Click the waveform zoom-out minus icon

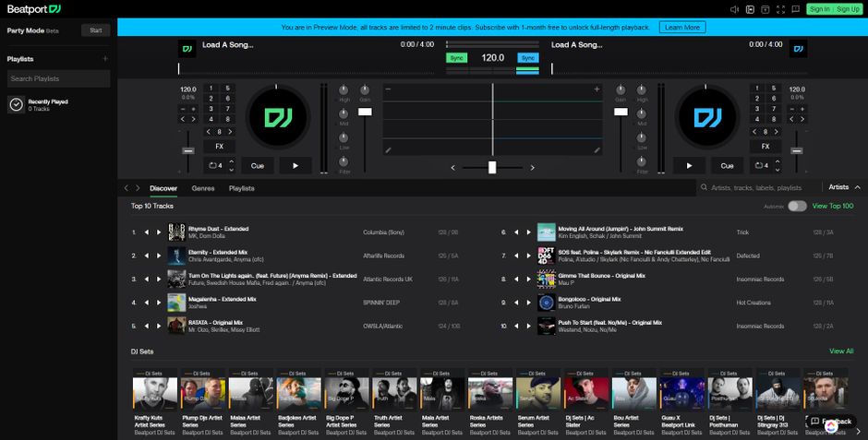(388, 89)
